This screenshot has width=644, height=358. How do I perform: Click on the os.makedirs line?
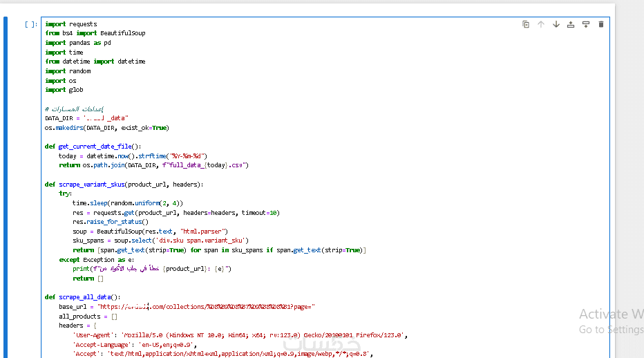(107, 128)
